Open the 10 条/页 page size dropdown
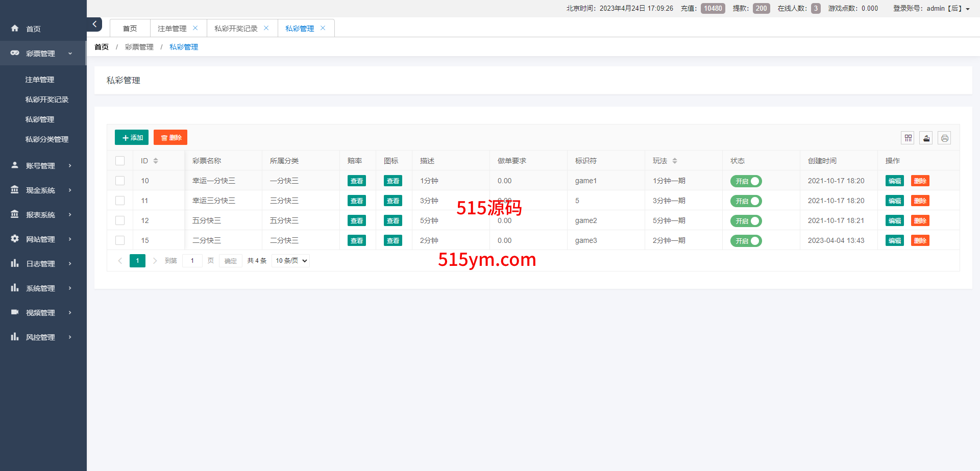Viewport: 980px width, 471px height. [x=291, y=261]
